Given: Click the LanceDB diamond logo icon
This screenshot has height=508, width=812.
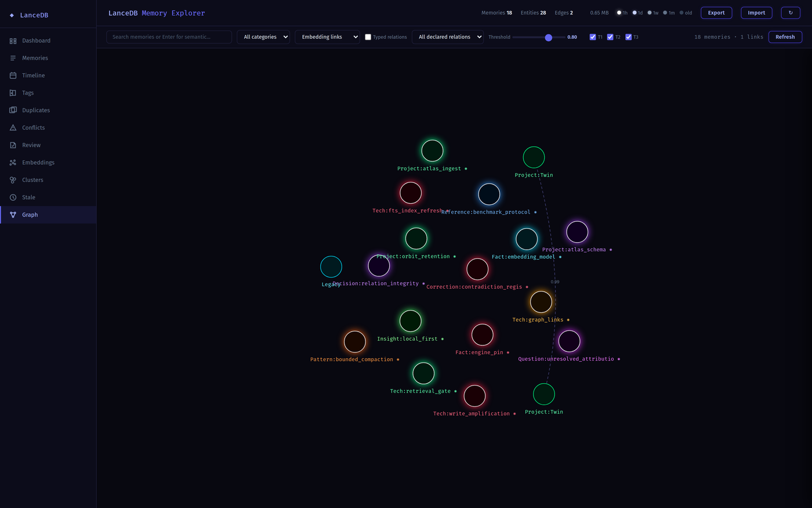Looking at the screenshot, I should tap(12, 15).
